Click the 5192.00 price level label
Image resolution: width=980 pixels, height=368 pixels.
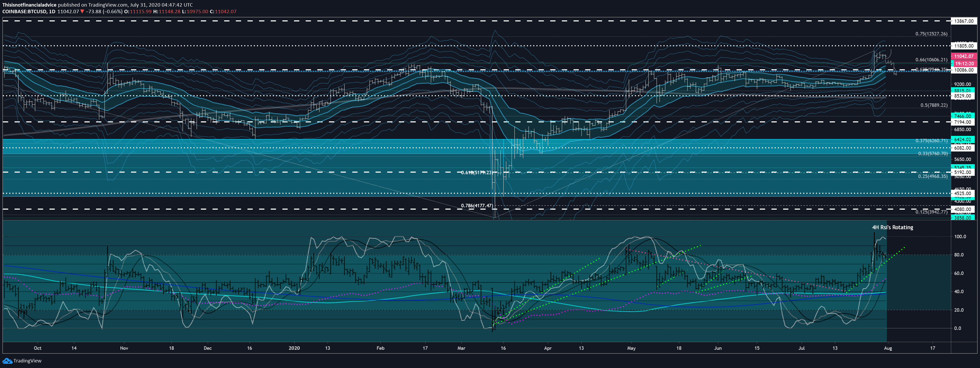pyautogui.click(x=963, y=172)
